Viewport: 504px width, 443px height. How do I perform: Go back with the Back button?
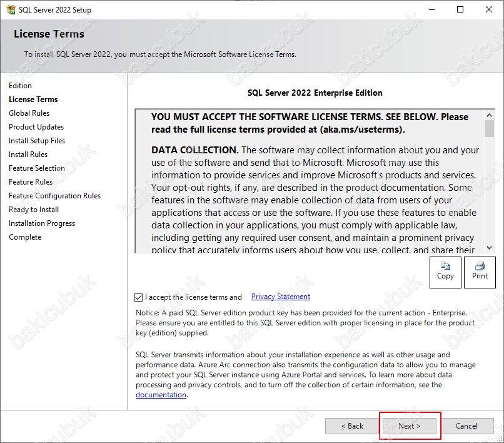pyautogui.click(x=352, y=426)
